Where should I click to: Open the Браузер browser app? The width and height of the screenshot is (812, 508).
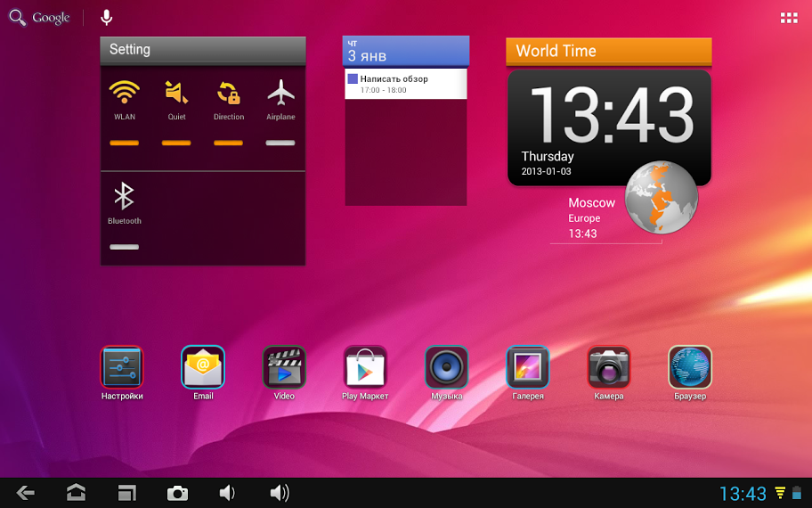tap(690, 367)
